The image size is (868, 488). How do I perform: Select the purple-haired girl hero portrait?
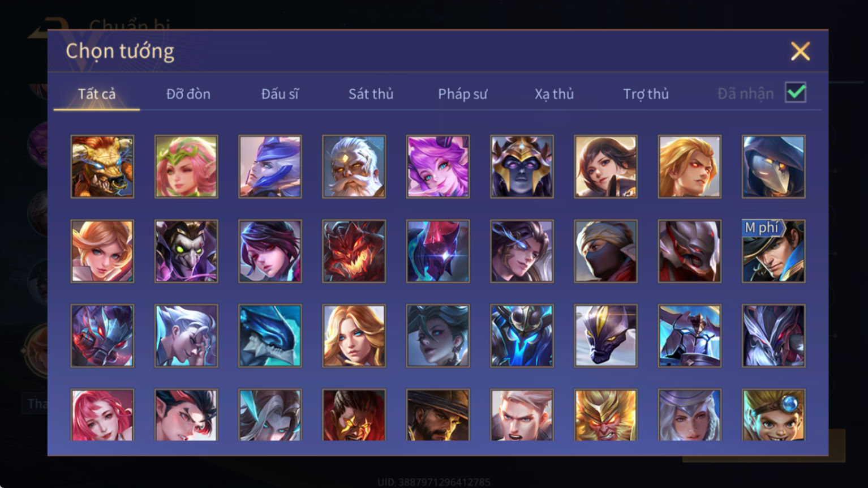pyautogui.click(x=438, y=166)
